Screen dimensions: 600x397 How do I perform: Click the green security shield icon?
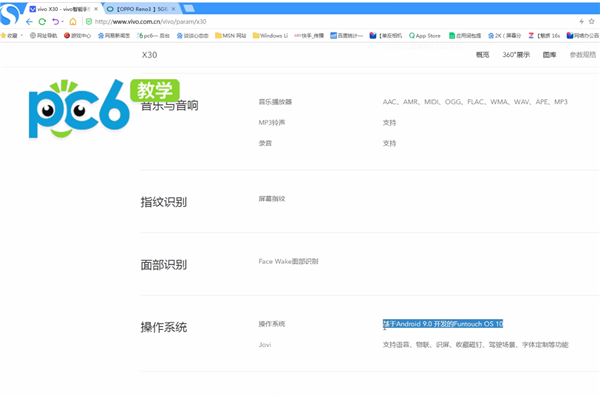pyautogui.click(x=89, y=21)
